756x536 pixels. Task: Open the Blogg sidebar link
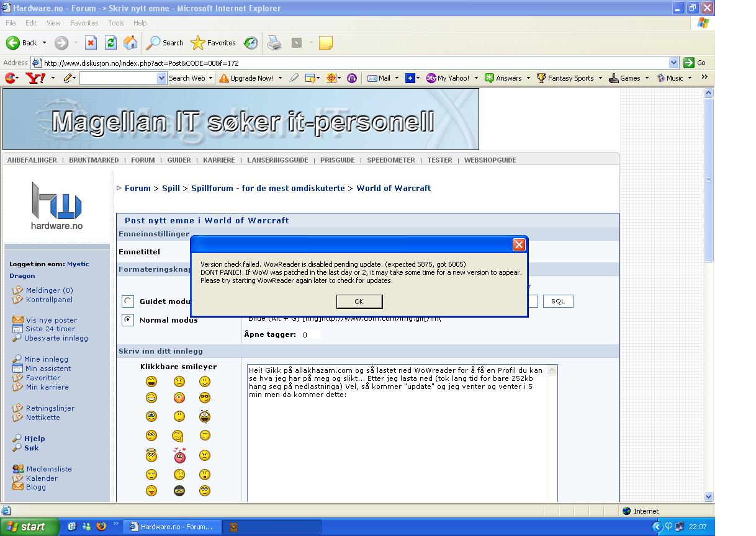pyautogui.click(x=36, y=487)
